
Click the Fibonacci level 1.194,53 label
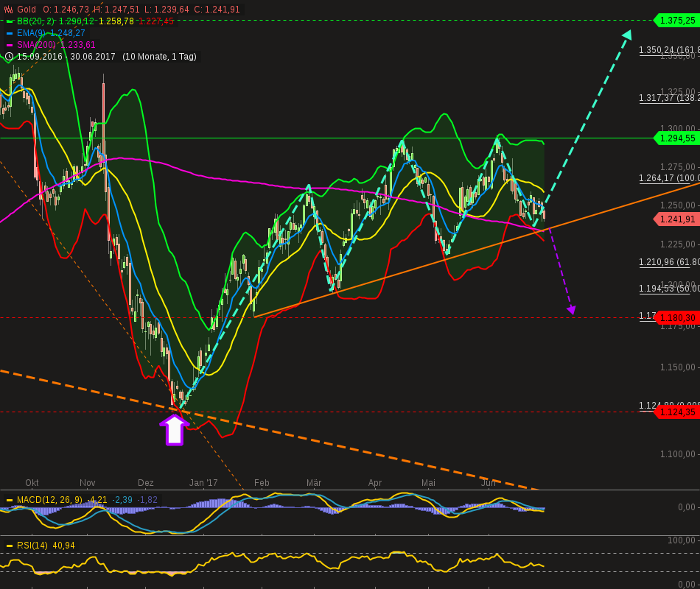pos(669,289)
